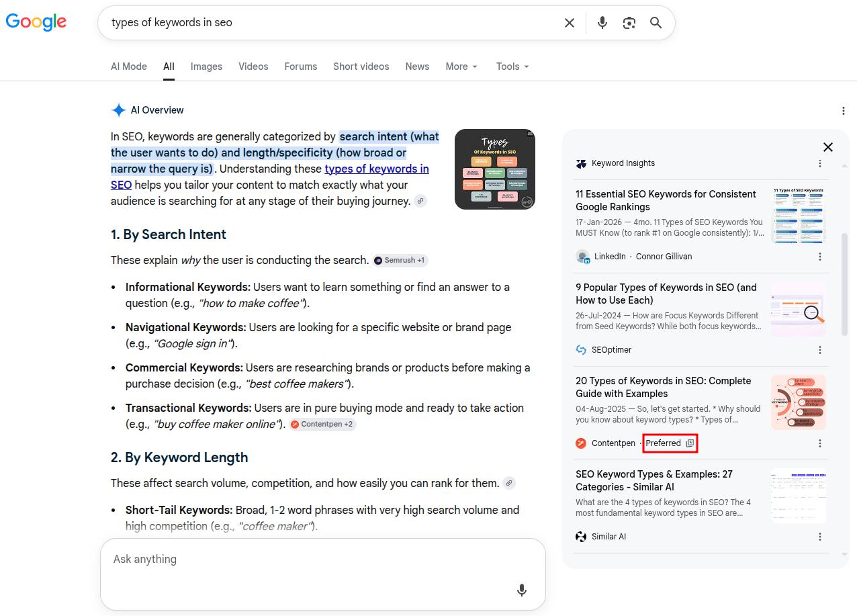The height and width of the screenshot is (616, 857).
Task: Click the Contentpen result thumbnail image
Action: point(799,402)
